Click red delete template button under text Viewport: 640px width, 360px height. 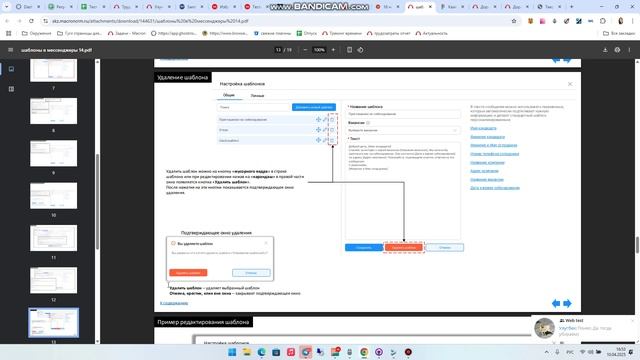404,247
